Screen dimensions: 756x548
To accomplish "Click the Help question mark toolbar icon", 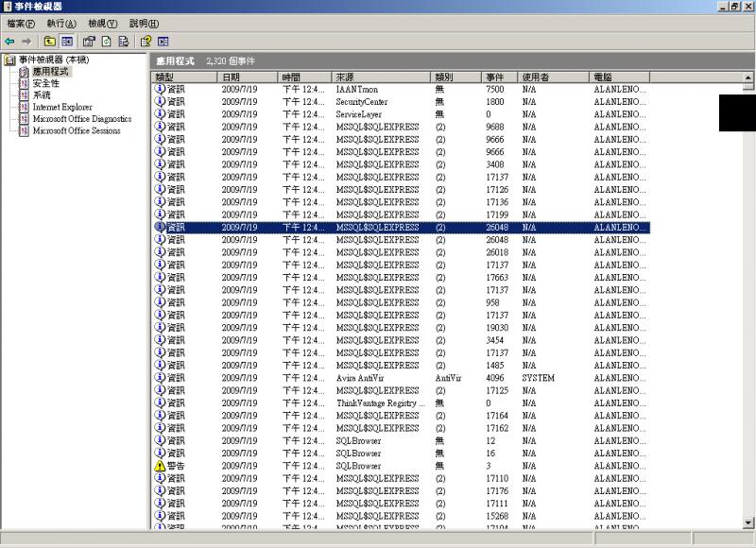I will [146, 42].
